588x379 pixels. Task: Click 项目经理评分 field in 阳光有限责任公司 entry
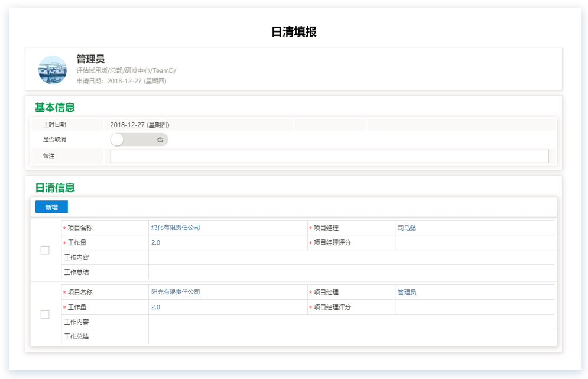point(475,307)
